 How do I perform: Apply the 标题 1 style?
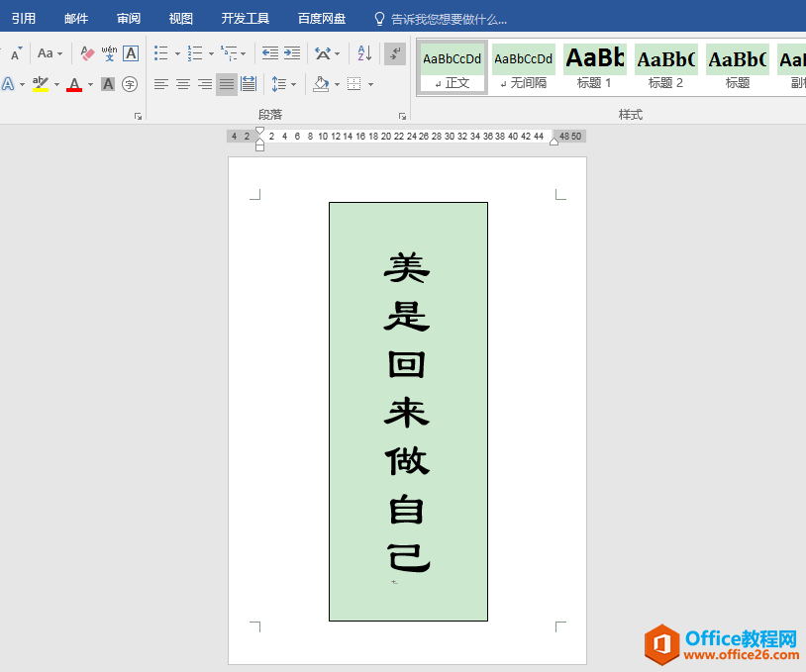594,66
